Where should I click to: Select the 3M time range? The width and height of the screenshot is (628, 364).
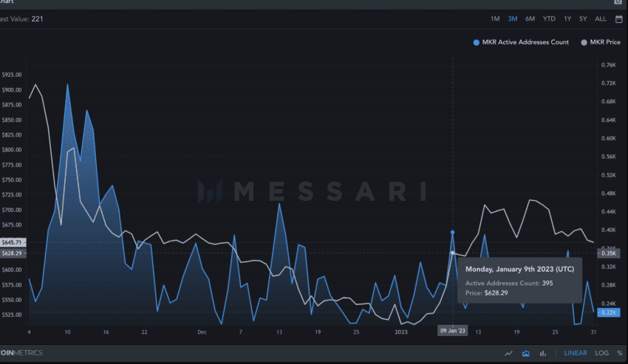click(x=513, y=18)
